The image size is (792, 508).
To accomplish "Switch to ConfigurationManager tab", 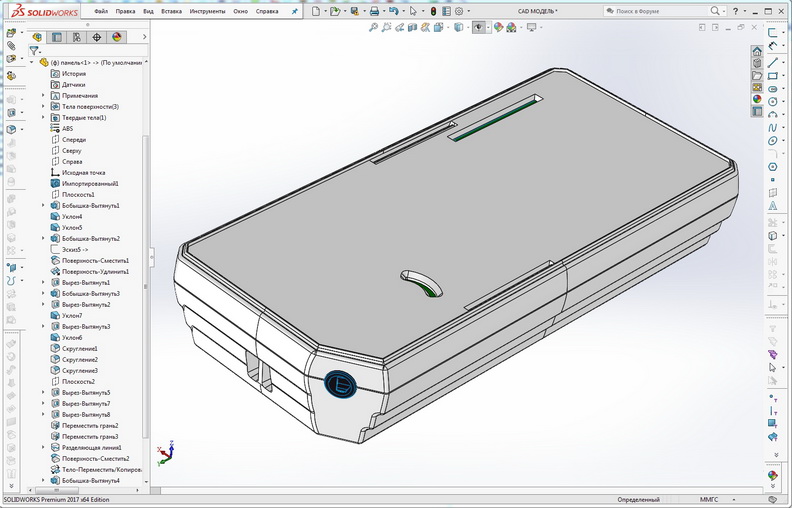I will (77, 37).
